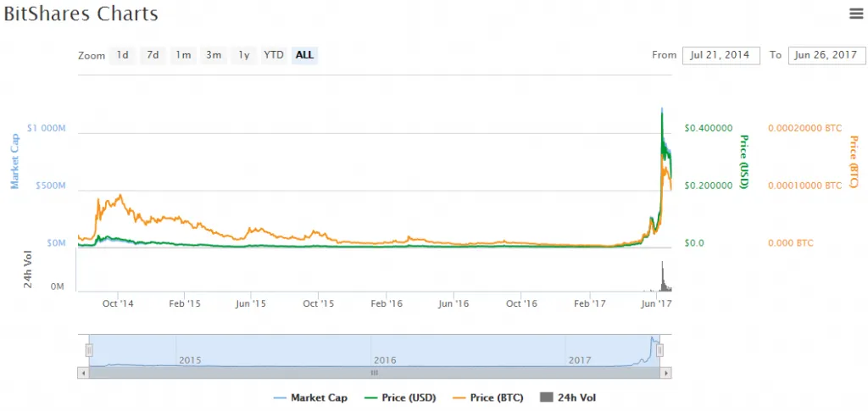
Task: Edit the To date field
Action: click(x=826, y=55)
